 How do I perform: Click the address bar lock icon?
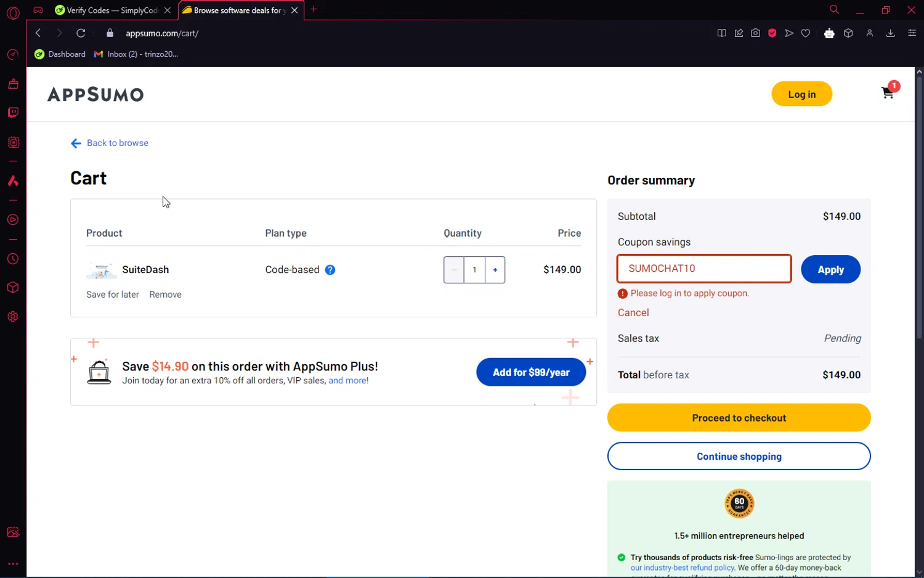(x=110, y=33)
